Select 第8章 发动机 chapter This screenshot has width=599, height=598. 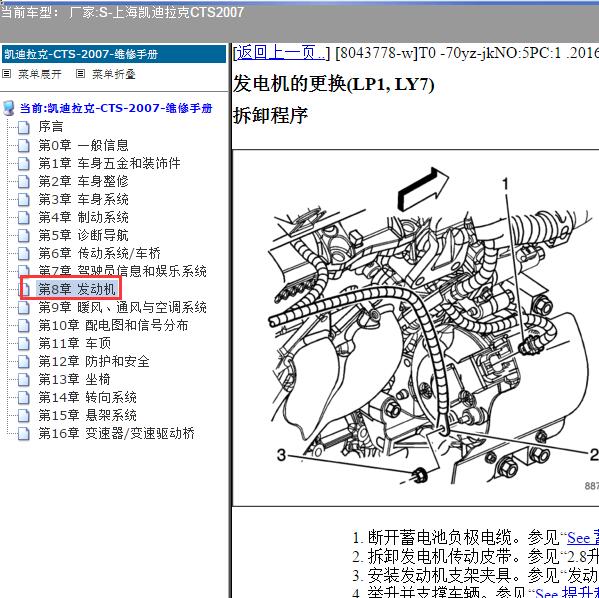(x=77, y=289)
